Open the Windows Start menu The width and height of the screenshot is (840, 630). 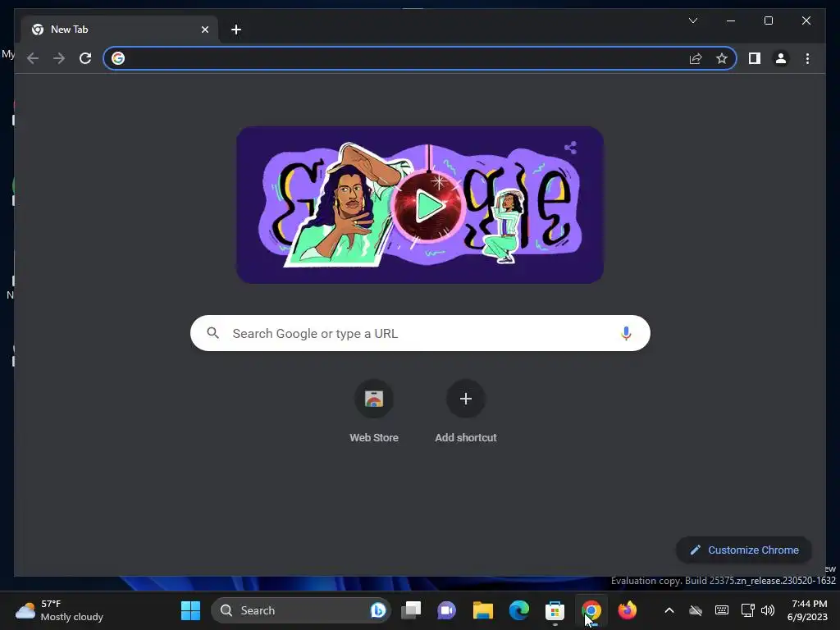click(190, 610)
